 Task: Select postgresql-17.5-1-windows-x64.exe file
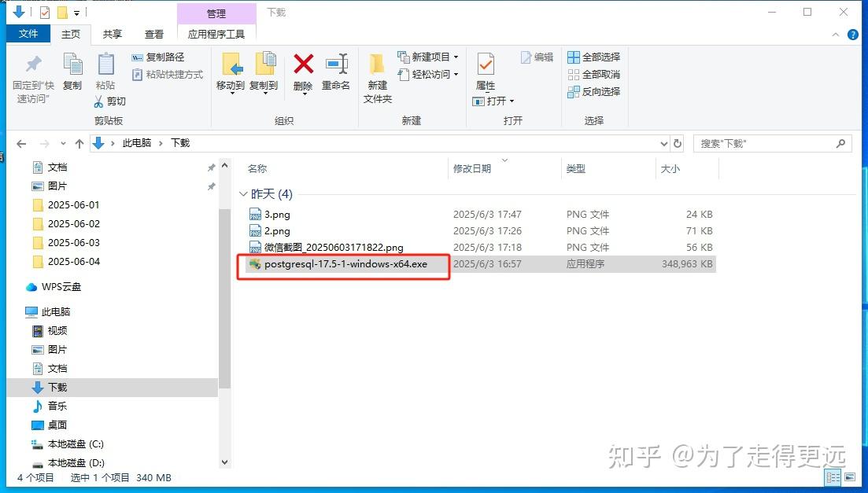click(x=345, y=264)
